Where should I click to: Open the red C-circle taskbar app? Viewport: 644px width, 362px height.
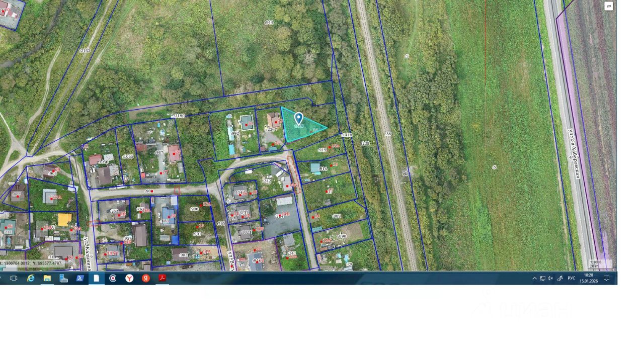113,278
